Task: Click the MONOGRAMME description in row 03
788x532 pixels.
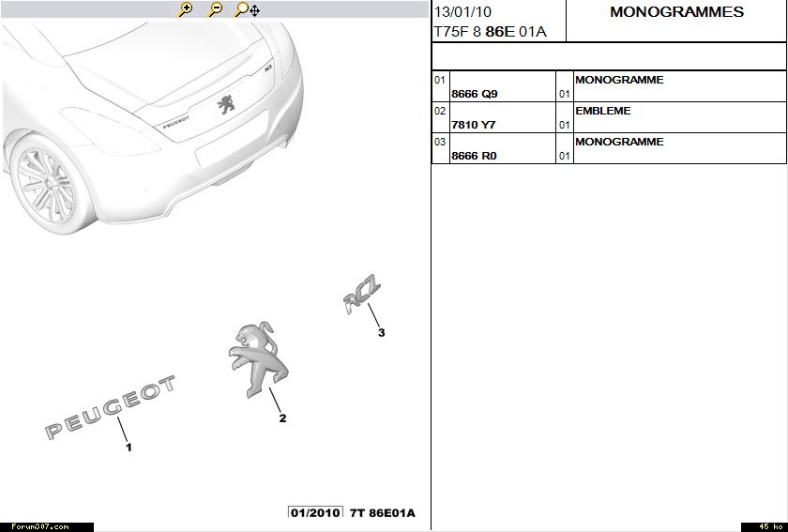Action: point(618,142)
